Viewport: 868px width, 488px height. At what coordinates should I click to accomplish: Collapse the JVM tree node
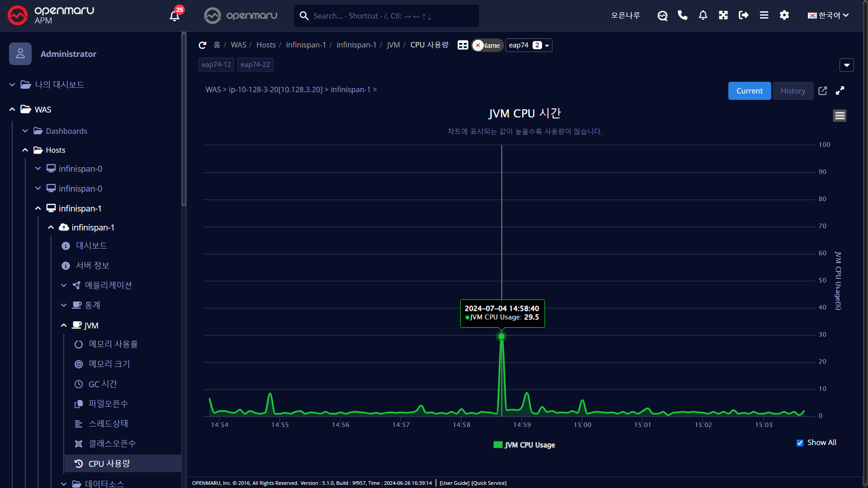coord(64,325)
